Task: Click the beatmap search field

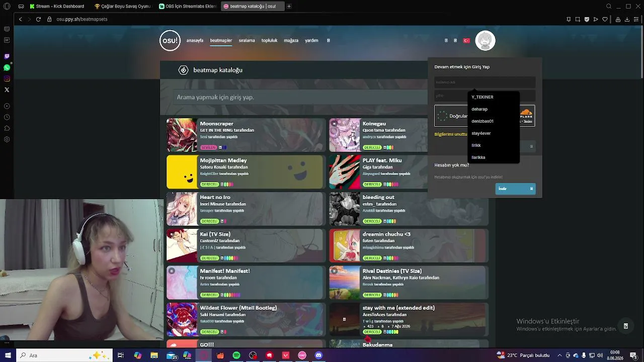Action: click(x=301, y=97)
